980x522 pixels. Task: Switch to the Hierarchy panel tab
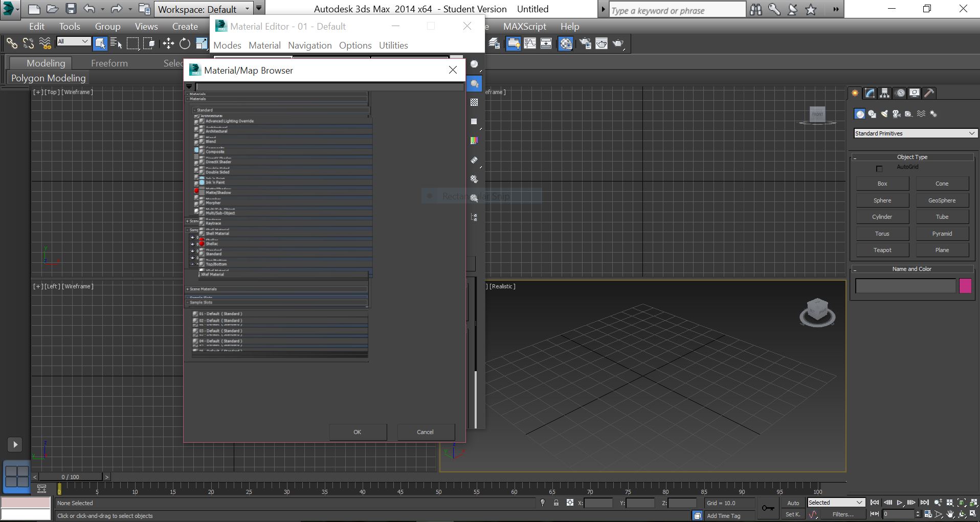pyautogui.click(x=885, y=93)
